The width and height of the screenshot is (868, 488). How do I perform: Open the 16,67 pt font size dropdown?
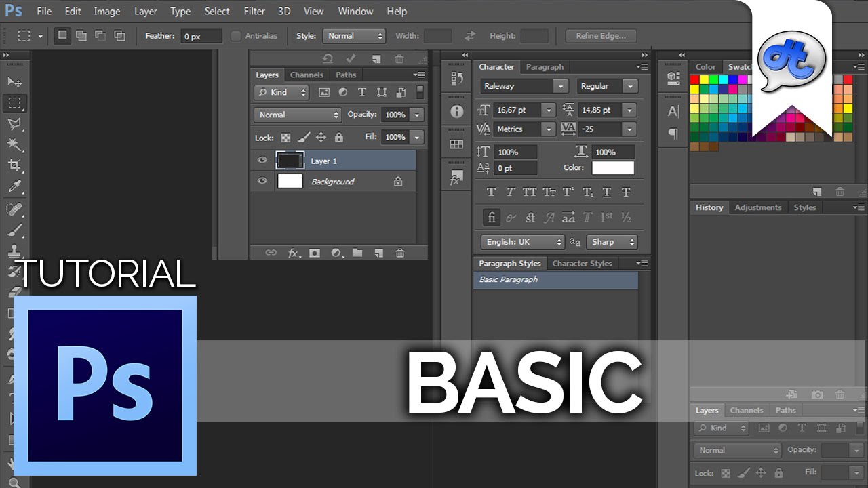pyautogui.click(x=549, y=110)
